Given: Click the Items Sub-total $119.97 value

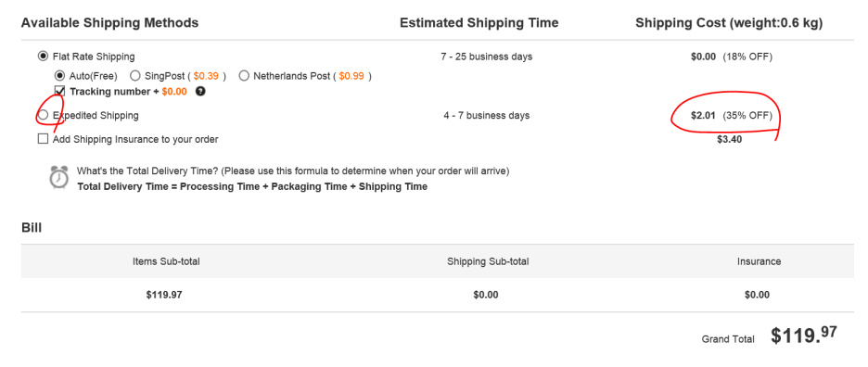Looking at the screenshot, I should pyautogui.click(x=164, y=295).
